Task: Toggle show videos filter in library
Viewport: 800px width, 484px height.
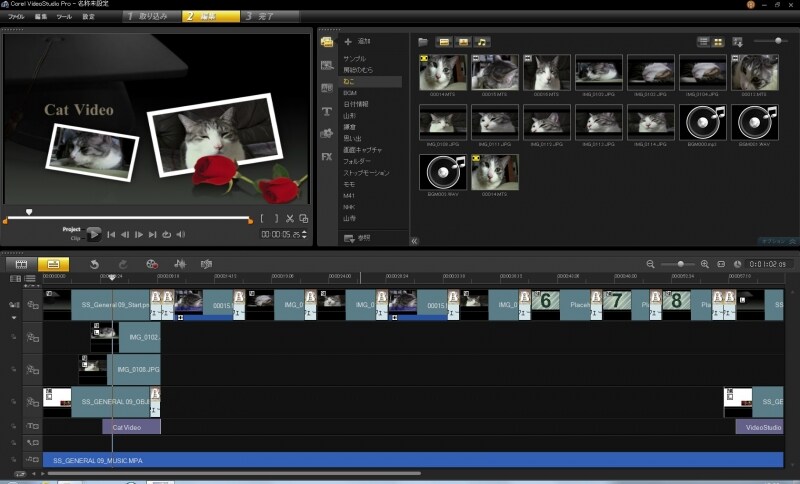Action: (x=442, y=42)
